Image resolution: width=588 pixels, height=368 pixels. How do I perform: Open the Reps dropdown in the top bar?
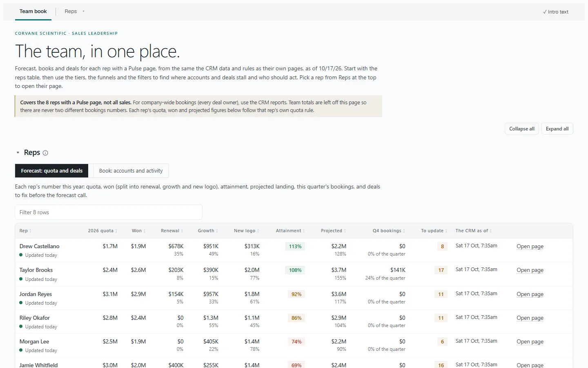point(74,11)
